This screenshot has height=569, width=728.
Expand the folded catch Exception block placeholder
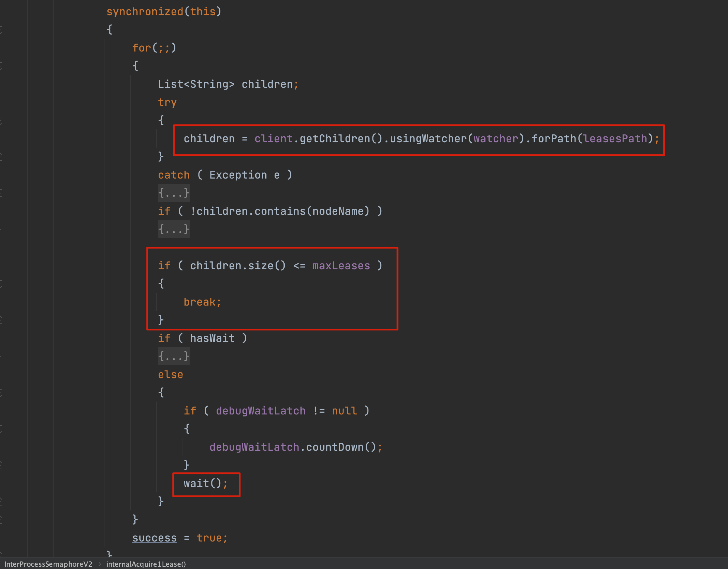coord(174,193)
